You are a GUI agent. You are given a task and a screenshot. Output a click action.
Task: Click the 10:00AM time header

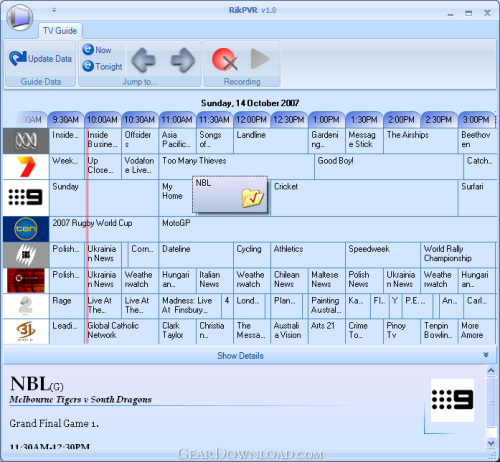(102, 120)
